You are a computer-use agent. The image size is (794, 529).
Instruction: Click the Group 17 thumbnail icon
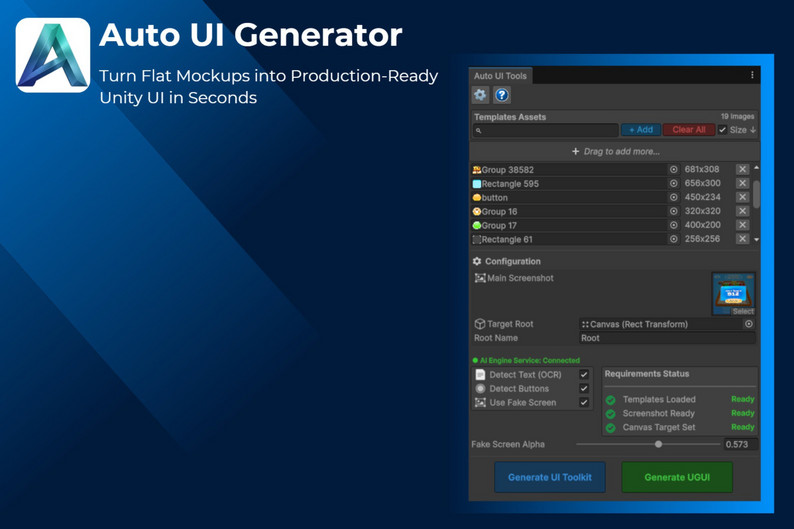[x=477, y=225]
